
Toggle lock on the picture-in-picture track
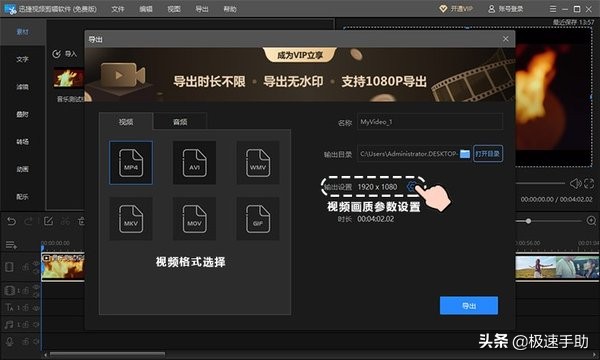pos(26,291)
